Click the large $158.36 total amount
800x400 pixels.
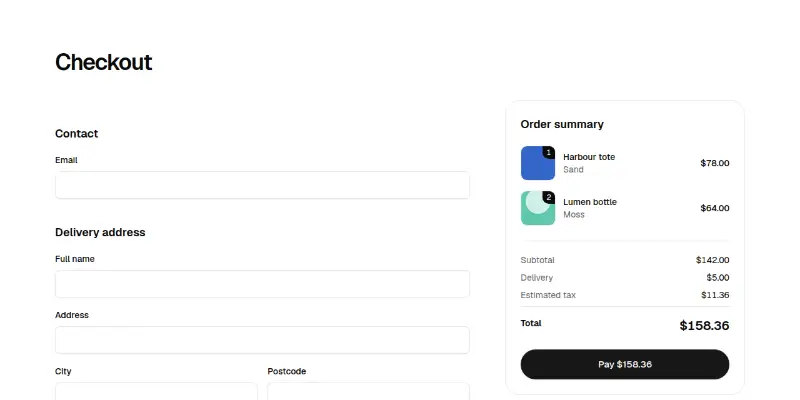point(704,326)
